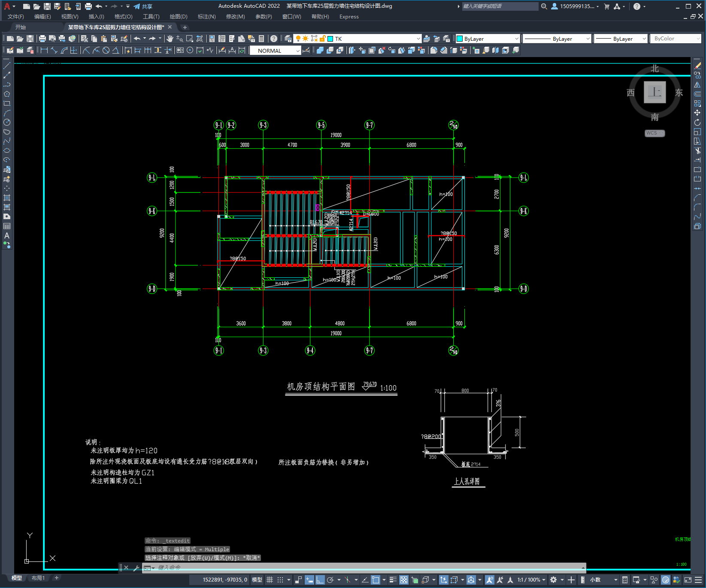Click the 模型 model space status button
The height and width of the screenshot is (588, 706).
257,580
